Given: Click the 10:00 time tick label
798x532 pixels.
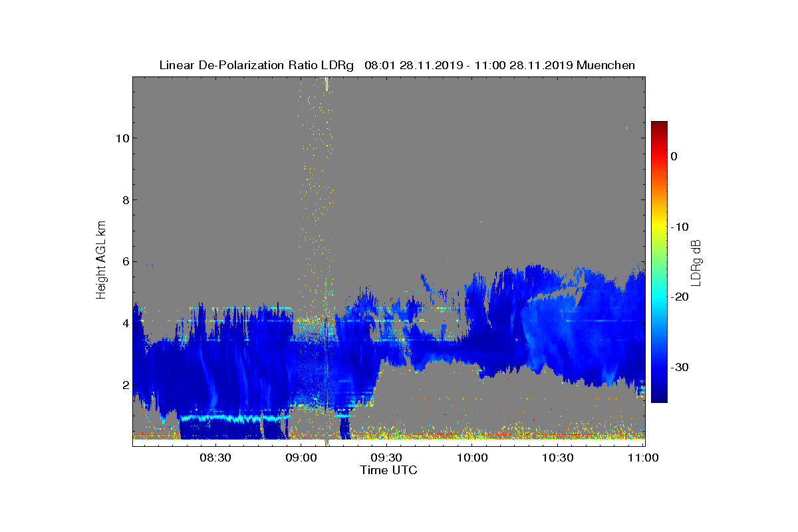Looking at the screenshot, I should coord(471,458).
